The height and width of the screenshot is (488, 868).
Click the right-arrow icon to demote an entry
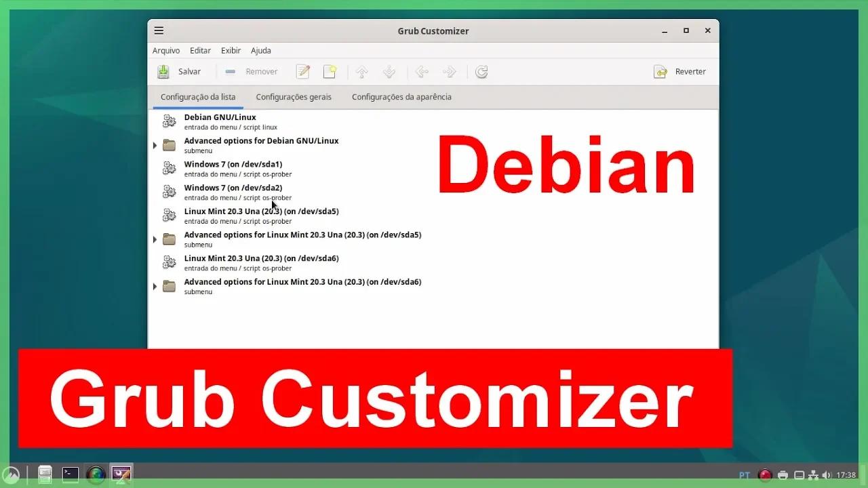point(448,71)
